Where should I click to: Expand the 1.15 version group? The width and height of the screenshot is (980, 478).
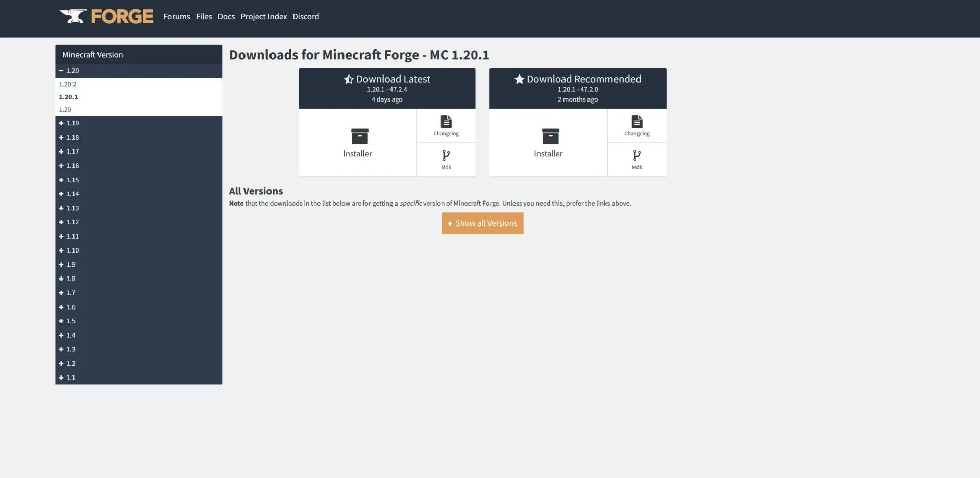click(x=138, y=180)
